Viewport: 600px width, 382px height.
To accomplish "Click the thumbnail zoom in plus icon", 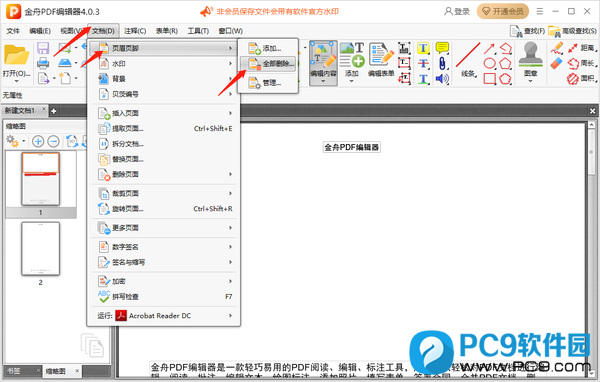I will click(x=38, y=141).
